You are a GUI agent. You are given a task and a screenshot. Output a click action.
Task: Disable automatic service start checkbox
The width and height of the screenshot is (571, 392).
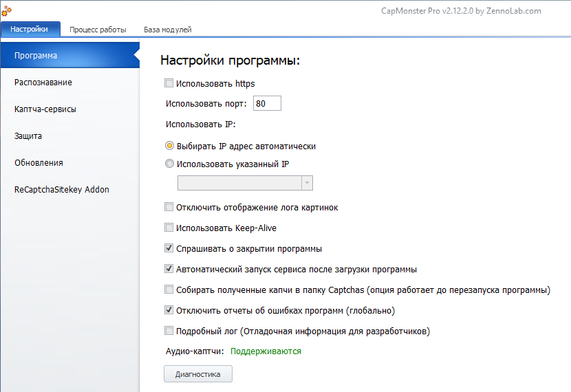pyautogui.click(x=169, y=269)
